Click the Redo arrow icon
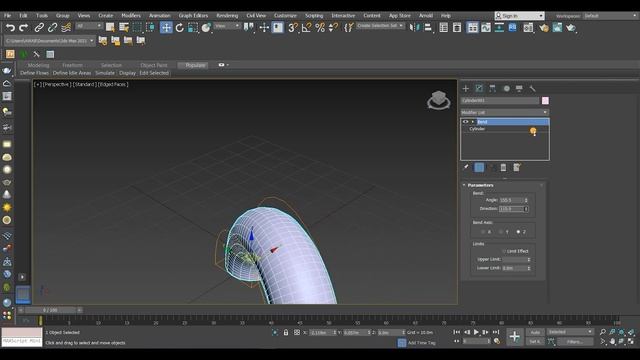This screenshot has width=640, height=360. 24,28
